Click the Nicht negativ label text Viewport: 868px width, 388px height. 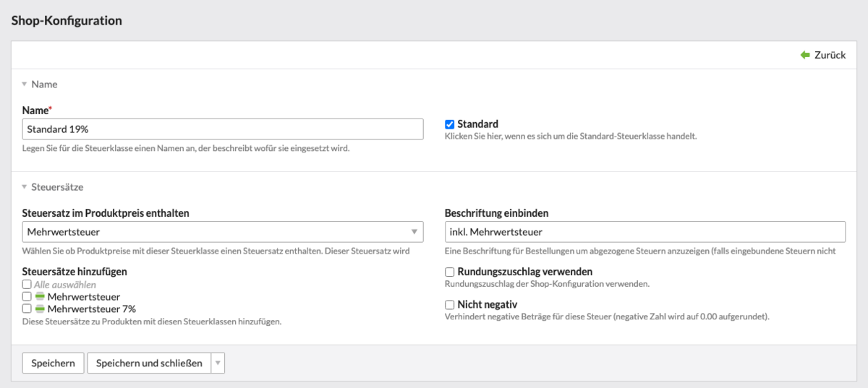pos(488,305)
